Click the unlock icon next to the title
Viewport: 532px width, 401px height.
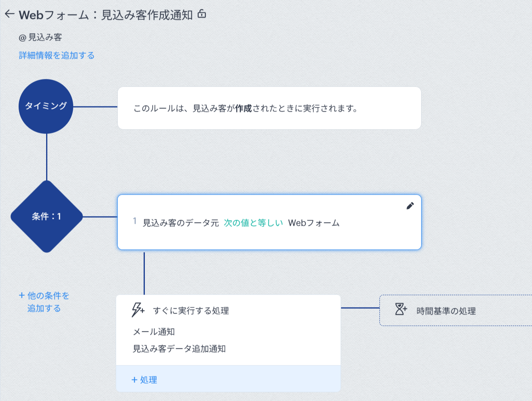(202, 15)
